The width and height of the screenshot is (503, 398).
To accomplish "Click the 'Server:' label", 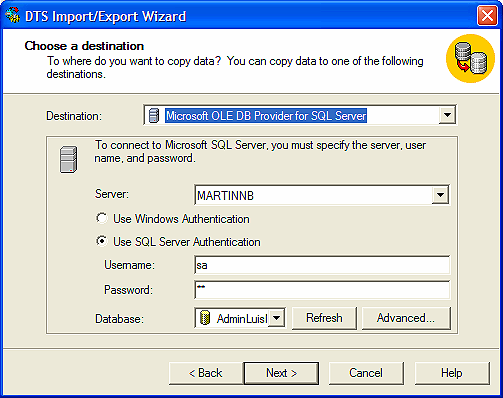I will click(112, 194).
